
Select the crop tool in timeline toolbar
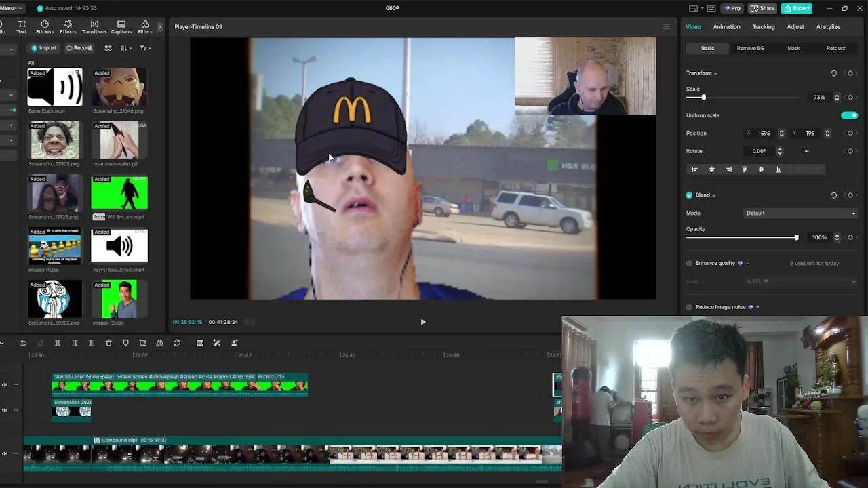(142, 343)
